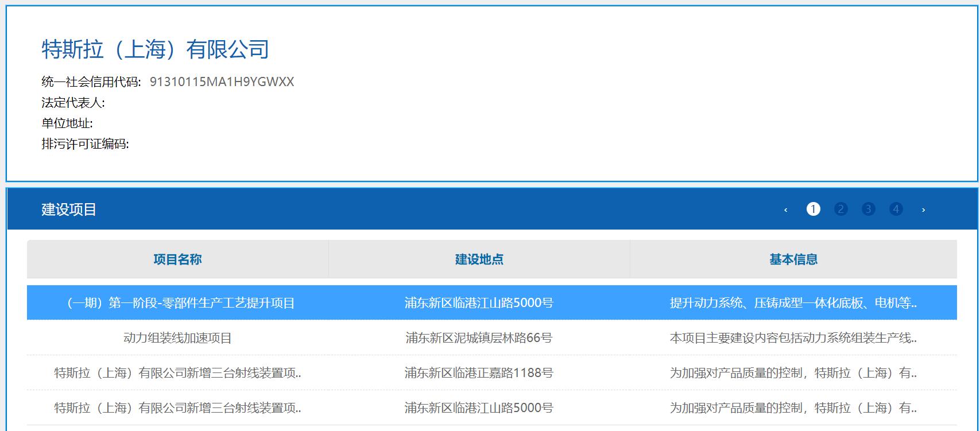980x431 pixels.
Task: Click the 项目名称 column header
Action: (177, 259)
